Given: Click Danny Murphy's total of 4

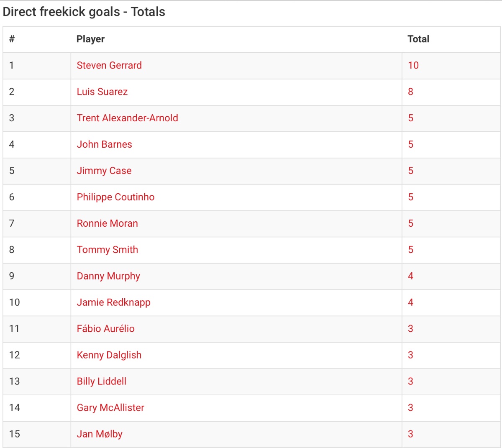Looking at the screenshot, I should tap(411, 276).
